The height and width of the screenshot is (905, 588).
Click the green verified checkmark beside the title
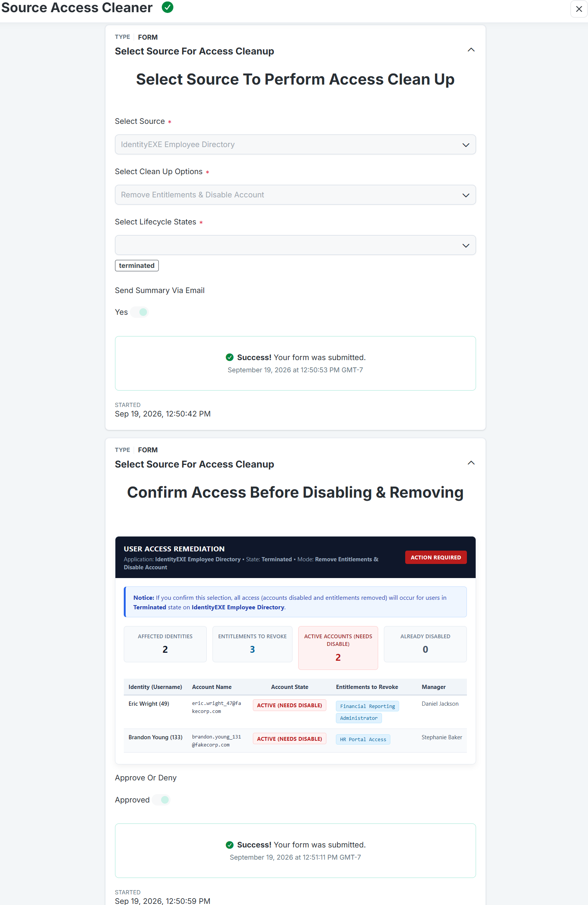168,7
